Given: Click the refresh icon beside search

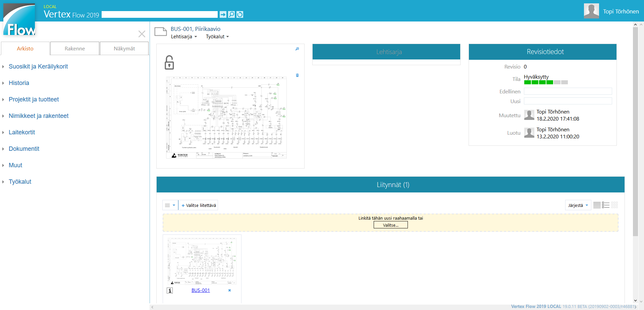Looking at the screenshot, I should [x=240, y=14].
